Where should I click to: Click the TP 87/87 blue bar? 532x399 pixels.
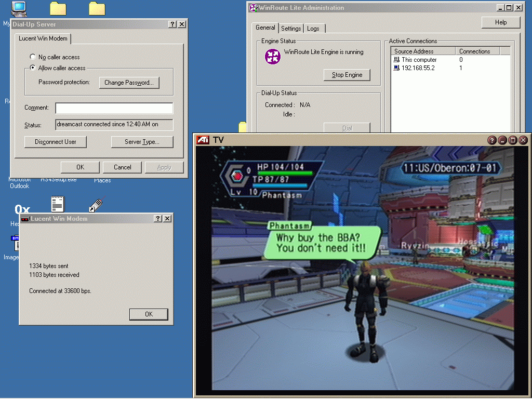pyautogui.click(x=280, y=185)
